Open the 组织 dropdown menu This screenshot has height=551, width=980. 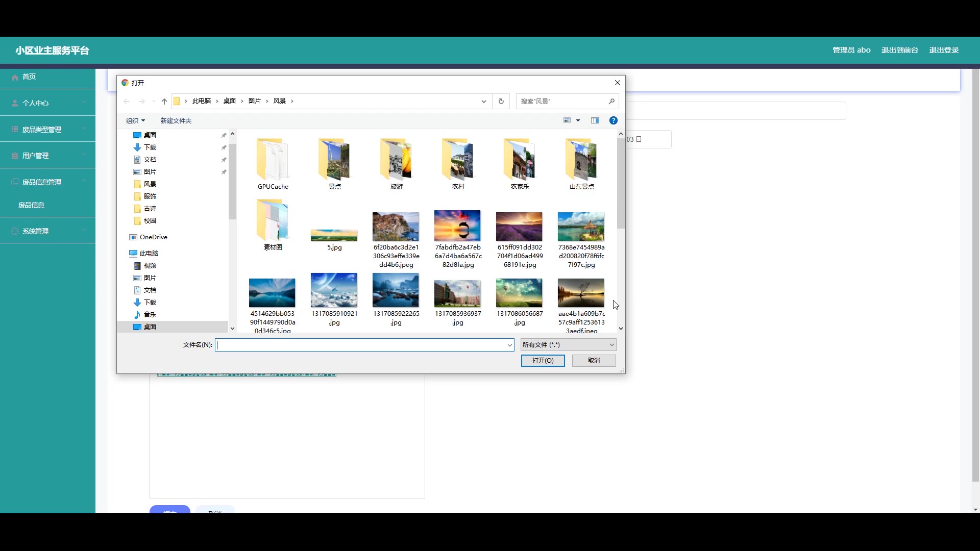(x=135, y=121)
